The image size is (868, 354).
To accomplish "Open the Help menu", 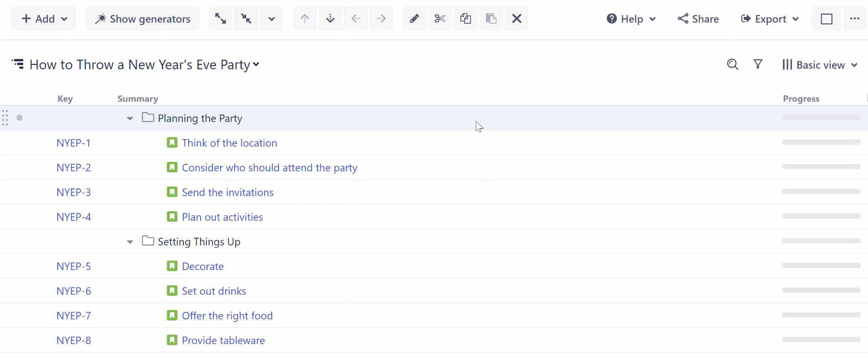I will [631, 19].
